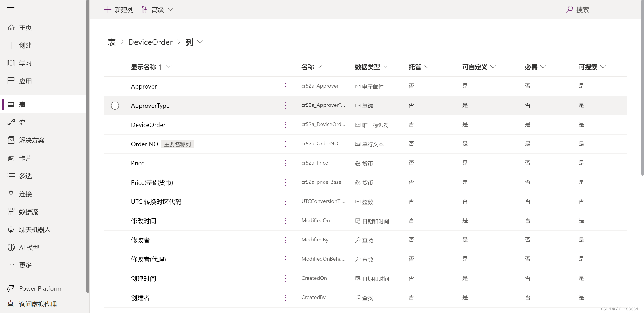Open 连接 from the sidebar
Image resolution: width=644 pixels, height=313 pixels.
click(x=25, y=194)
